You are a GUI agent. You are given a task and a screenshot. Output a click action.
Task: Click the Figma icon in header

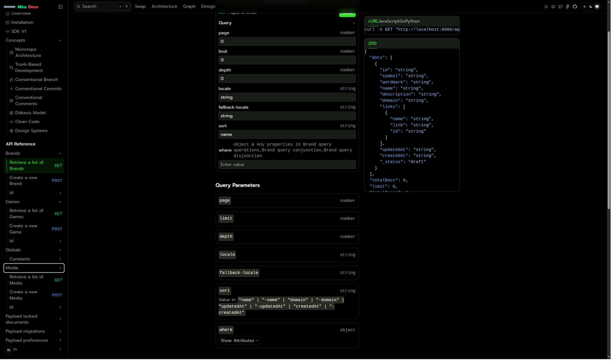pos(567,7)
